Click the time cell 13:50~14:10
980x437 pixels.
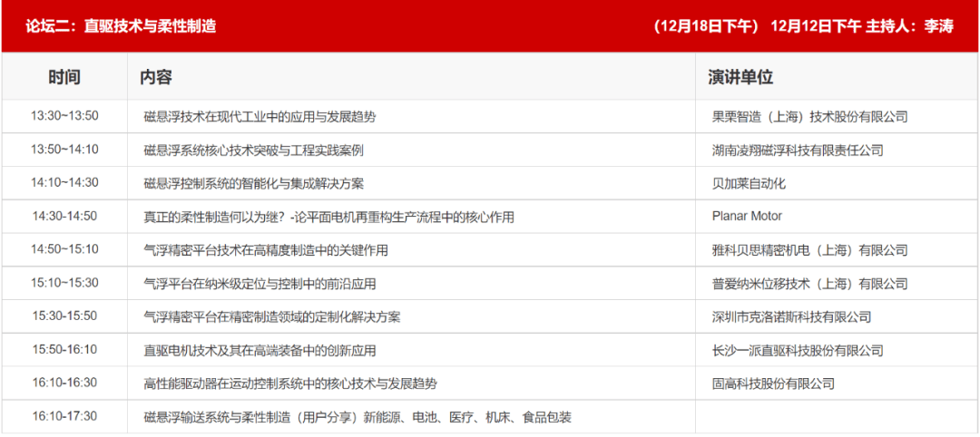pos(65,150)
